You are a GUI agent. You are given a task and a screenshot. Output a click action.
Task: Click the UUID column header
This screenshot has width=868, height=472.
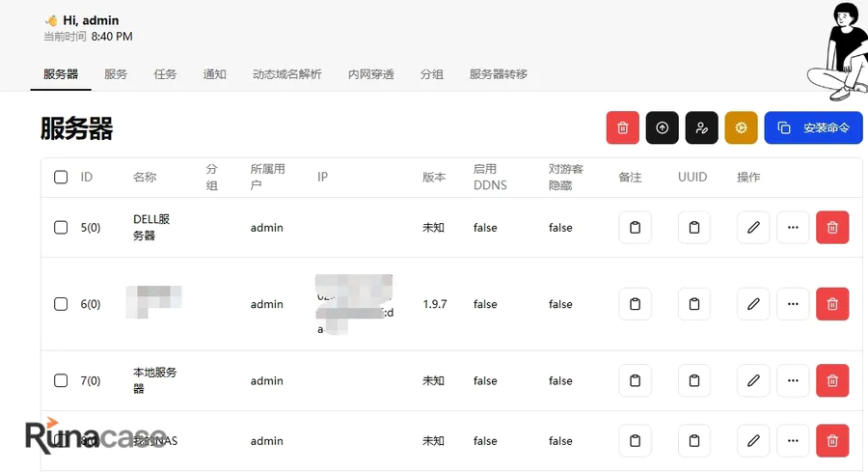692,177
